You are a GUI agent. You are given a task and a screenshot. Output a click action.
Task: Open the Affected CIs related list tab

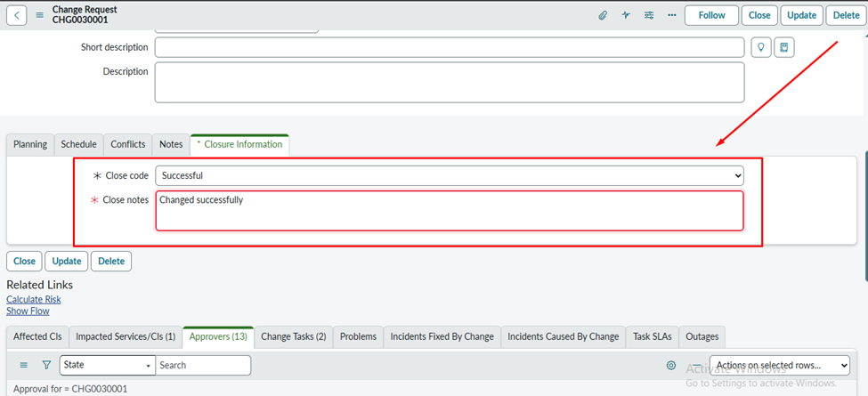click(37, 336)
